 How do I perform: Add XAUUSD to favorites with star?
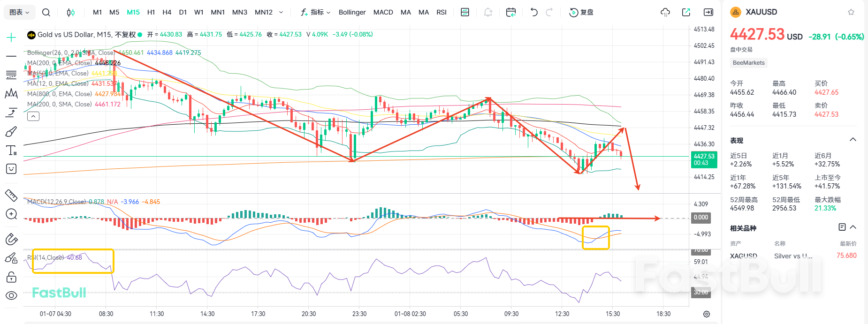851,12
